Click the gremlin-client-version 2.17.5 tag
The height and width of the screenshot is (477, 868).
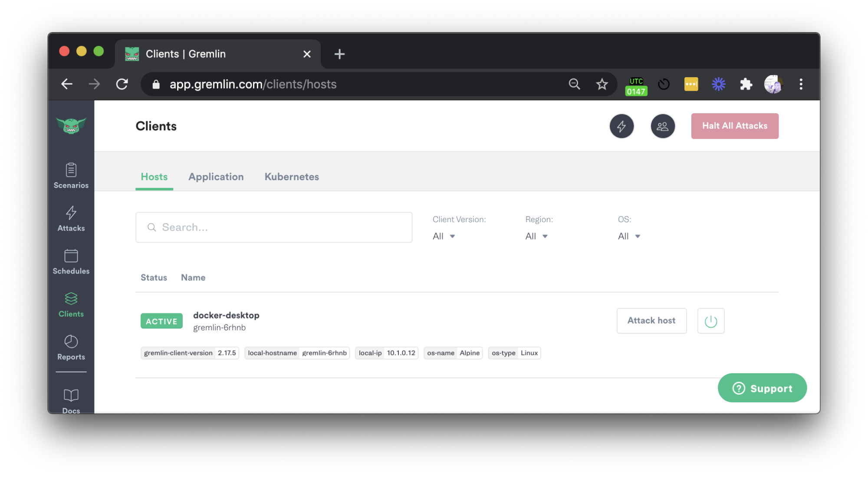(190, 353)
